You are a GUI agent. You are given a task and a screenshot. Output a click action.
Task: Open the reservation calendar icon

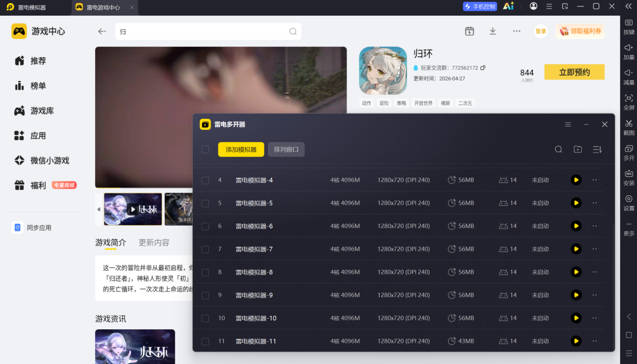point(469,31)
